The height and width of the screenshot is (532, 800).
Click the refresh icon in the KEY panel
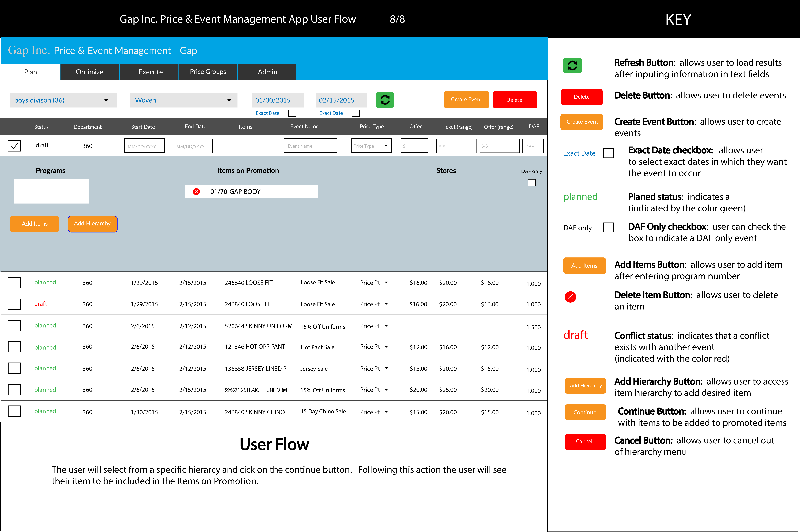(572, 66)
